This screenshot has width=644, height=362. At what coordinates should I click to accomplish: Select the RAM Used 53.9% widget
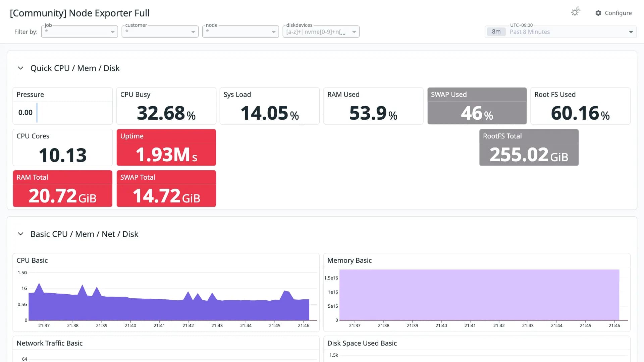(373, 106)
